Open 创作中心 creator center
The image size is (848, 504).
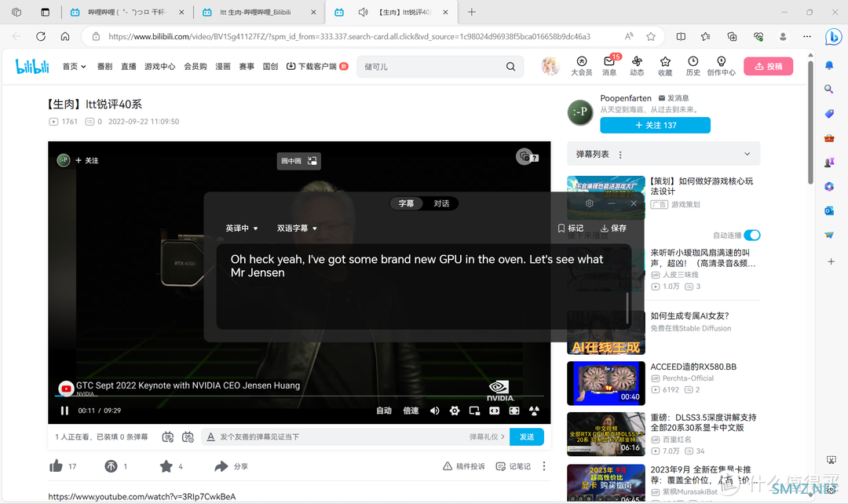tap(722, 66)
